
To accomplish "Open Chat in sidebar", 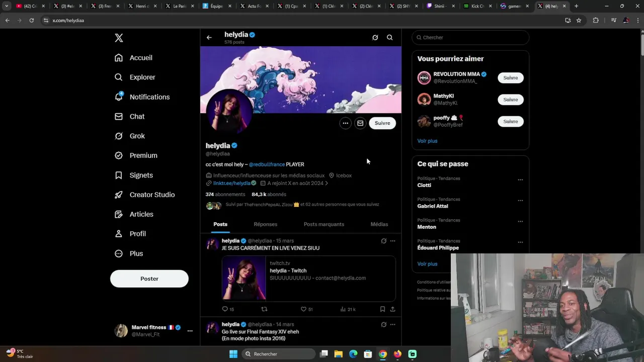I will click(x=129, y=117).
